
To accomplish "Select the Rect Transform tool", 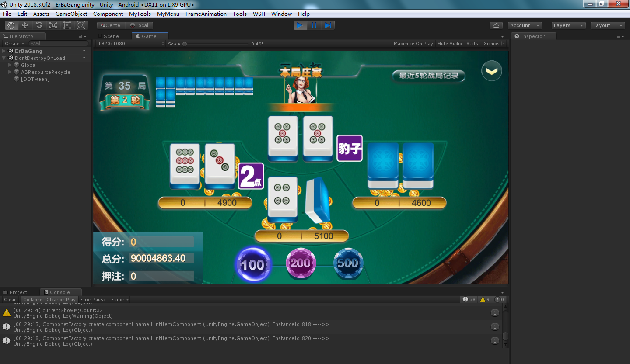I will tap(67, 25).
